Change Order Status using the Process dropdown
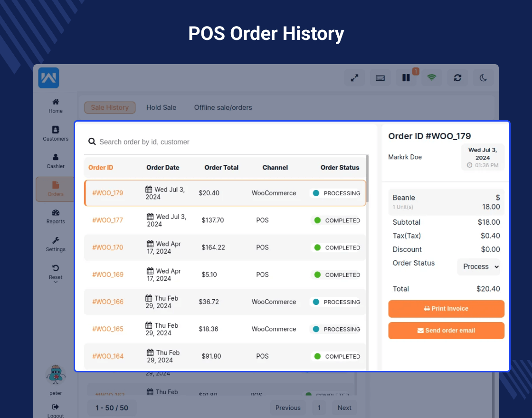The width and height of the screenshot is (532, 418). (x=478, y=266)
